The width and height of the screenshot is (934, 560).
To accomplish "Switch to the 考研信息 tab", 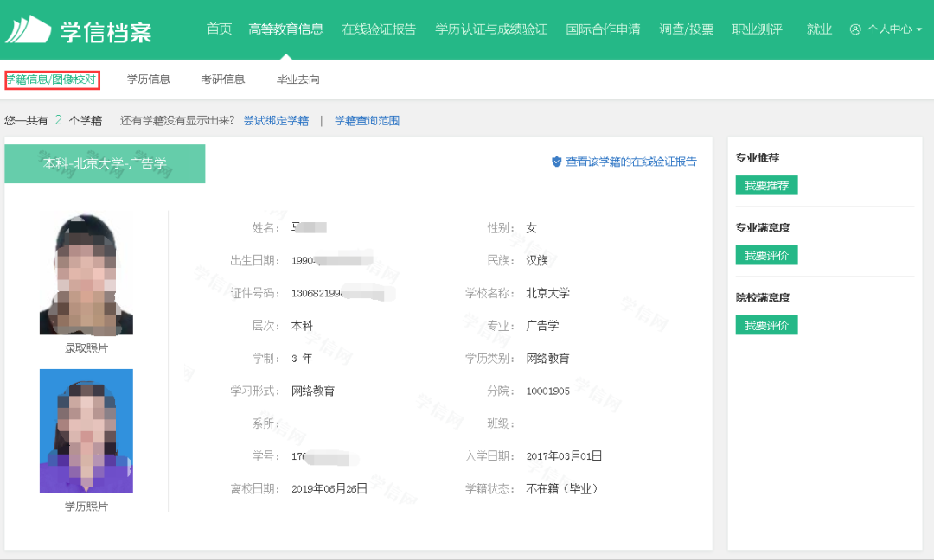I will coord(223,80).
